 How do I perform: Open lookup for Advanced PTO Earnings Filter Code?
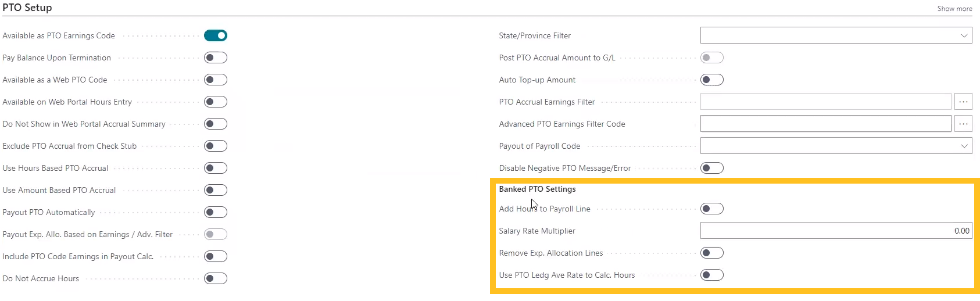click(x=963, y=124)
